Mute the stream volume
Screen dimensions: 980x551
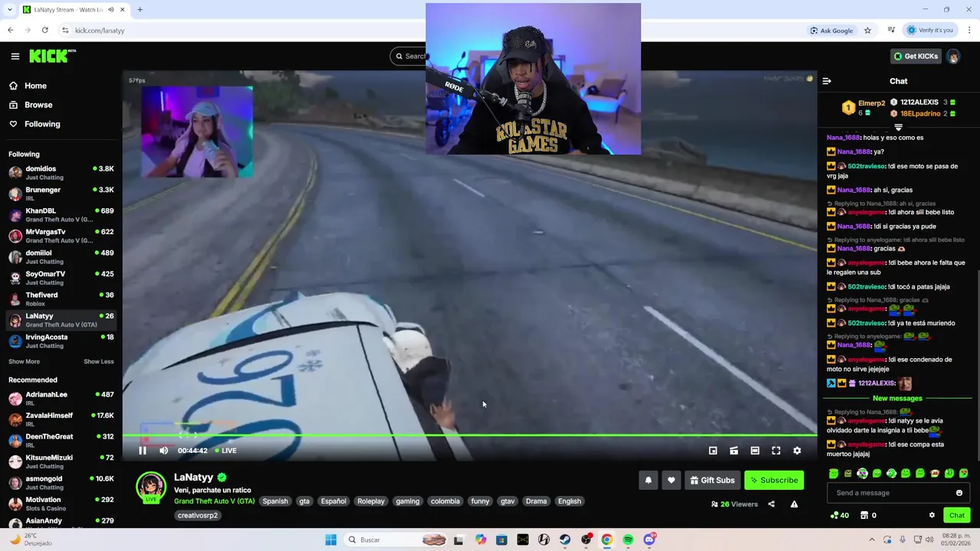tap(163, 451)
